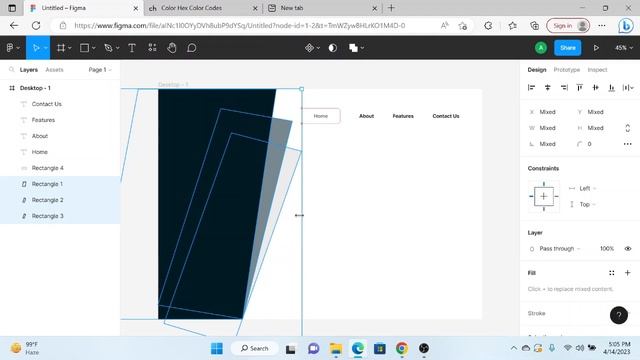Viewport: 640px width, 360px height.
Task: Click the layers search icon
Action: pyautogui.click(x=11, y=70)
